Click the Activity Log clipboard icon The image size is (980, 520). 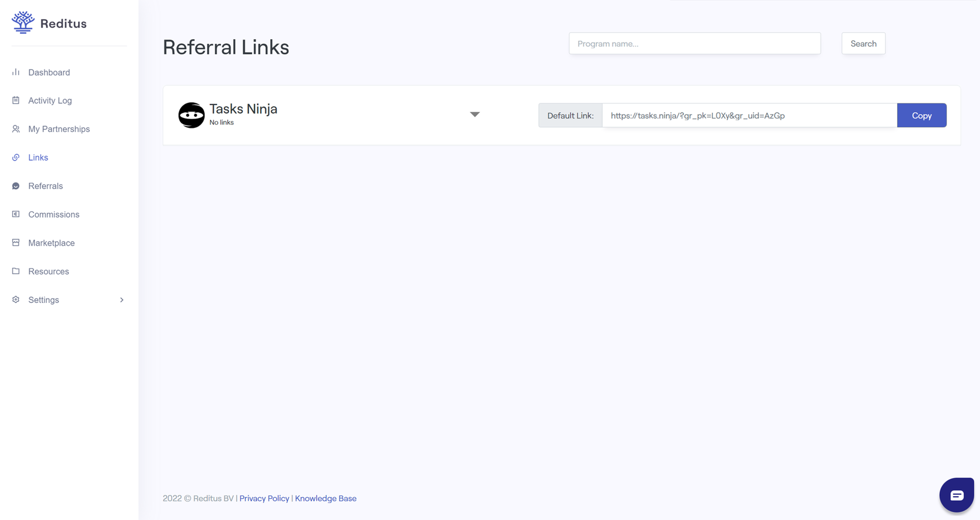(16, 100)
